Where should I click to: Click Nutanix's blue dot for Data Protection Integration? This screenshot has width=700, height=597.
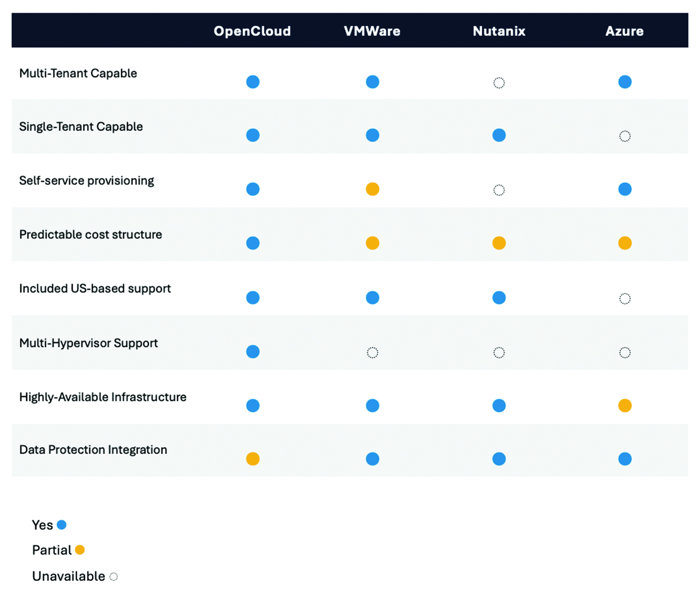tap(499, 459)
